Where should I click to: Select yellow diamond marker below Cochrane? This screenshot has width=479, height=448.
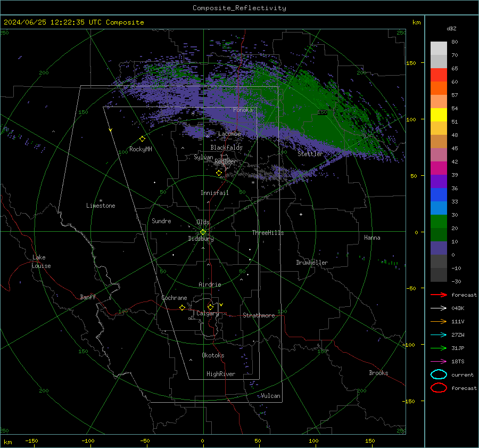(183, 307)
